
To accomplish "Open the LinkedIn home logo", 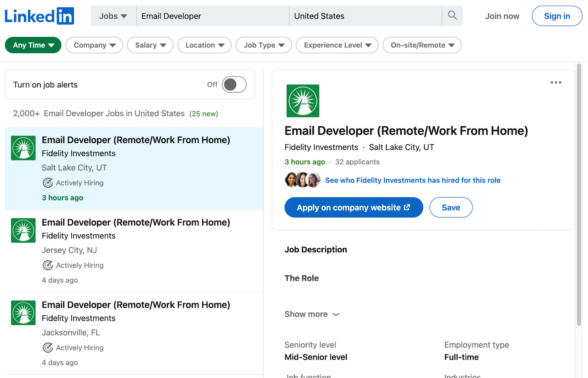I will click(39, 16).
